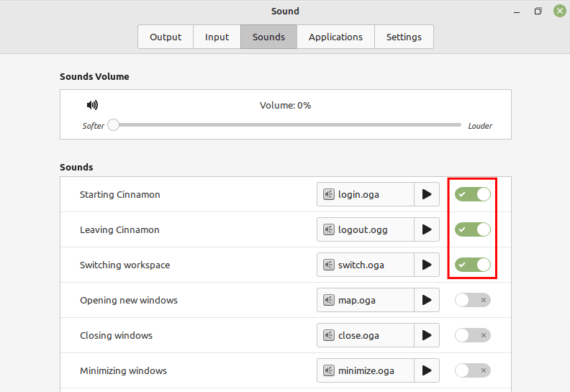This screenshot has width=570, height=392.
Task: Switch to the Output tab
Action: [x=166, y=37]
